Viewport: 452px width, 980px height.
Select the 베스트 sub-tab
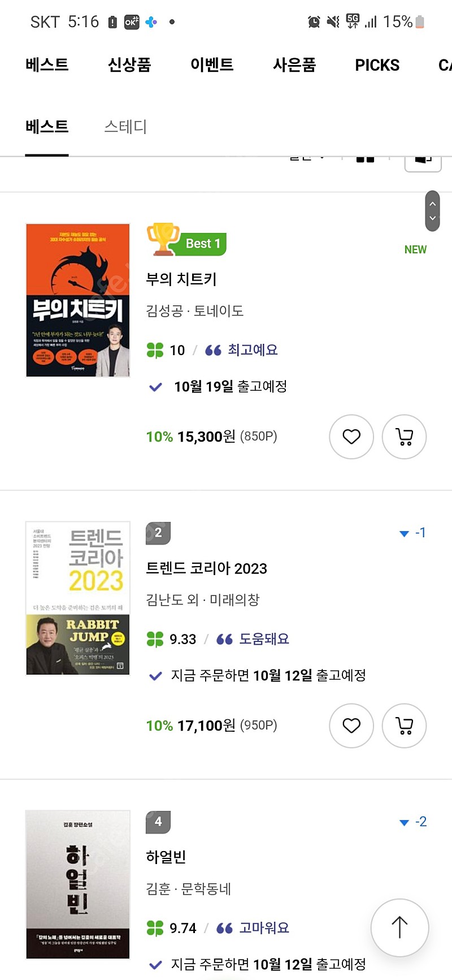click(x=47, y=127)
